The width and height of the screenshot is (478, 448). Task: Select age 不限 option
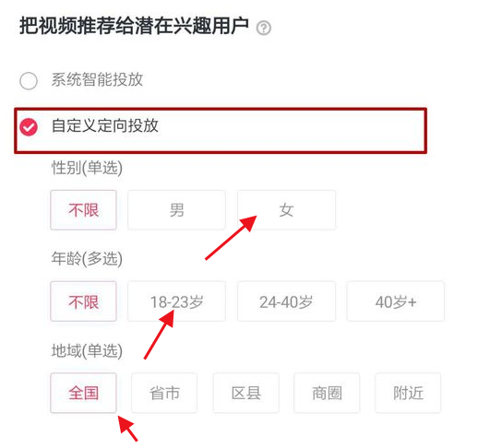(83, 301)
